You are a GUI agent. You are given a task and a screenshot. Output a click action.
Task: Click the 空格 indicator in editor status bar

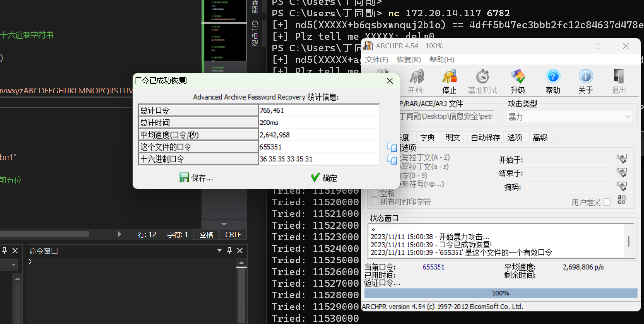click(206, 235)
